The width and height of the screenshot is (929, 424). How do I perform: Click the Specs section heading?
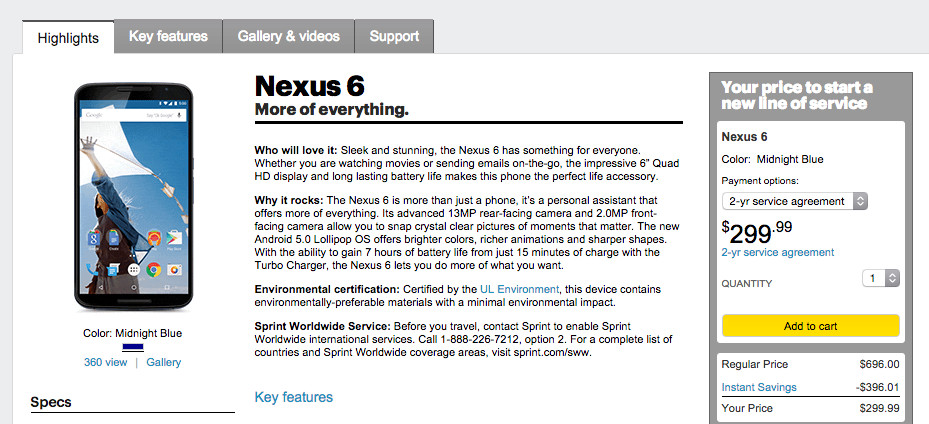[x=51, y=402]
